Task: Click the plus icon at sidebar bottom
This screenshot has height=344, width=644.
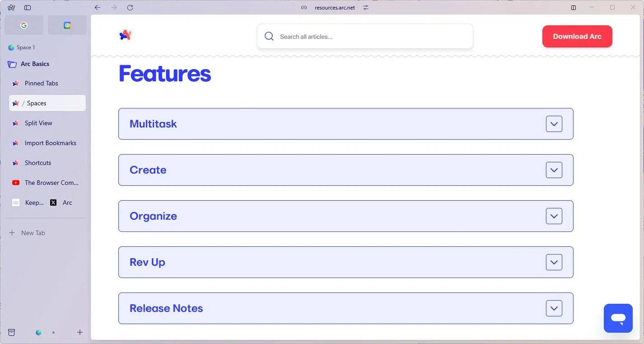Action: click(80, 333)
